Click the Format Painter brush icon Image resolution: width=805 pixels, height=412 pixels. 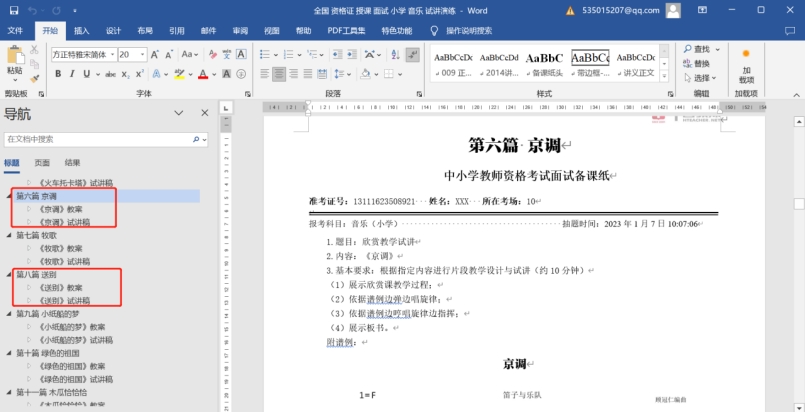pos(35,78)
